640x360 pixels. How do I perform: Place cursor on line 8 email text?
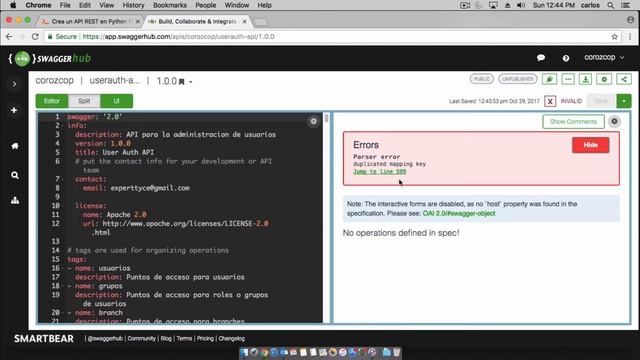[x=150, y=188]
